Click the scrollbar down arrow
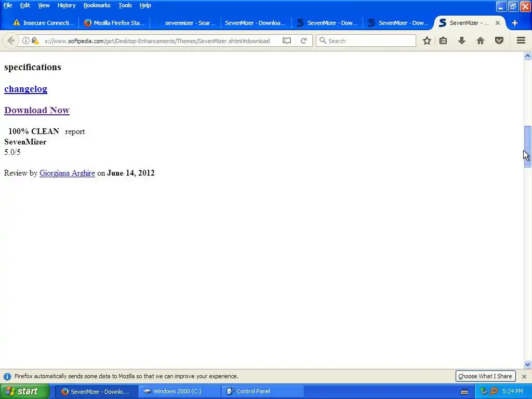Image resolution: width=532 pixels, height=399 pixels. click(527, 365)
